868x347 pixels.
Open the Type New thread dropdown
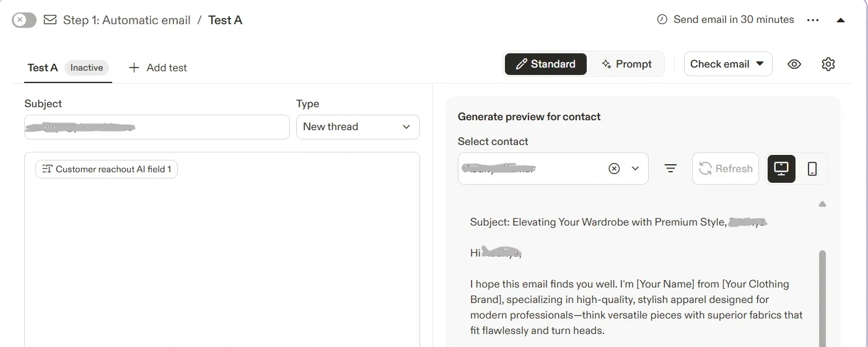(x=357, y=127)
